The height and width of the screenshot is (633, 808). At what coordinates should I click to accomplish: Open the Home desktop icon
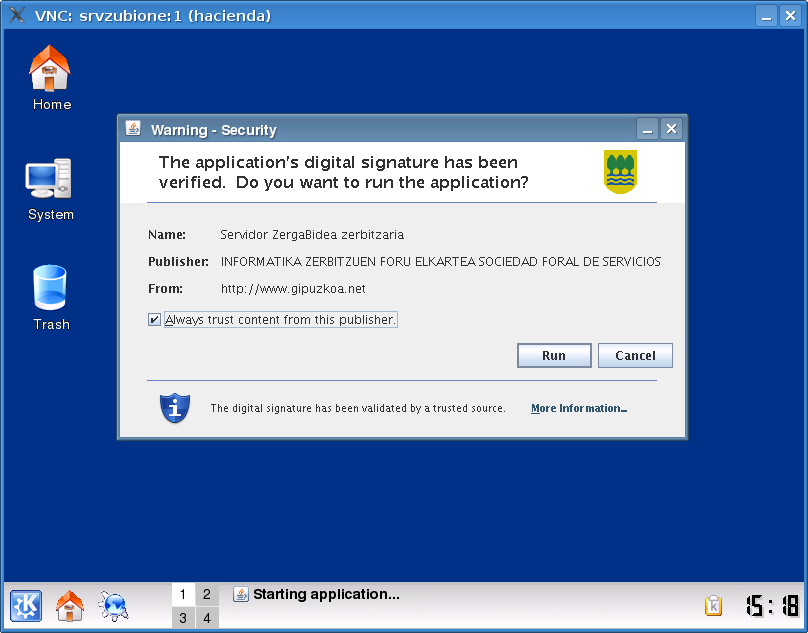point(51,70)
